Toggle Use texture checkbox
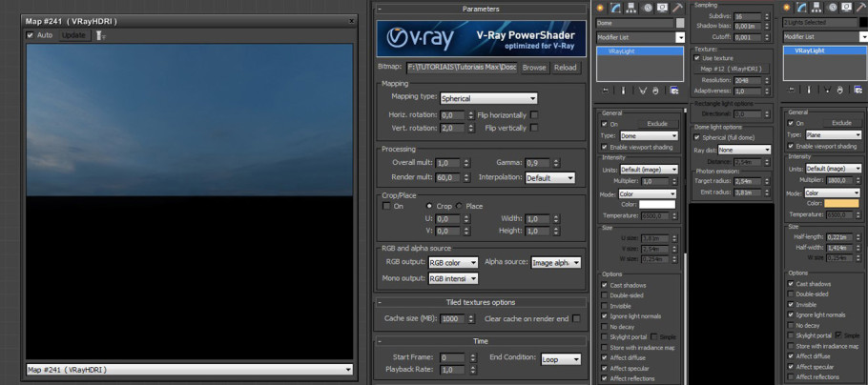Image resolution: width=868 pixels, height=385 pixels. (x=697, y=57)
